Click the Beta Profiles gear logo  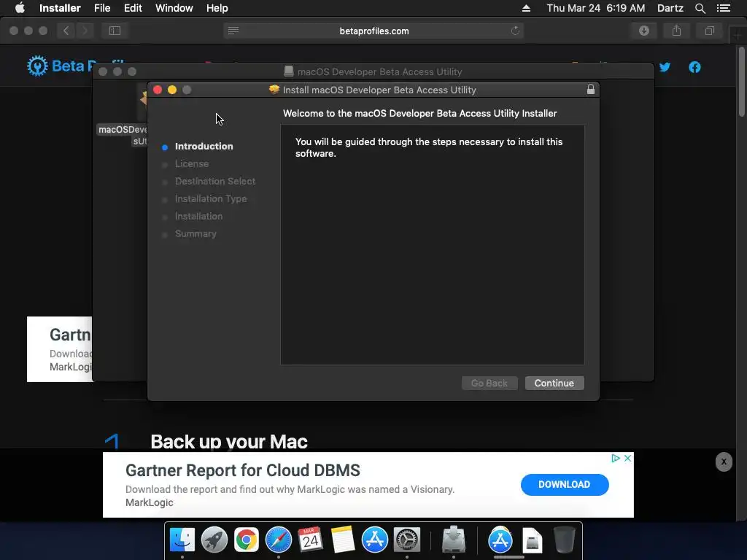37,66
